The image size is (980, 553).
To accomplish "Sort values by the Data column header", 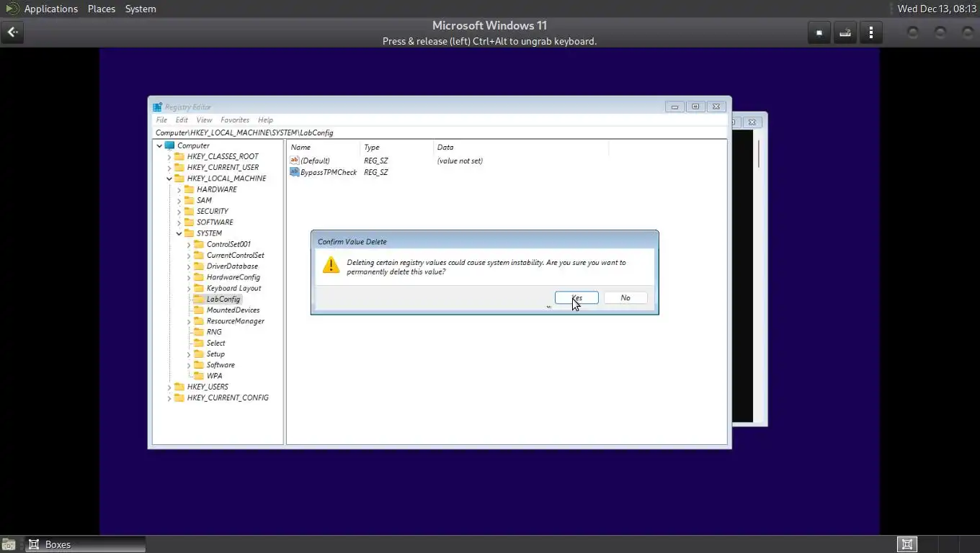I will click(521, 147).
